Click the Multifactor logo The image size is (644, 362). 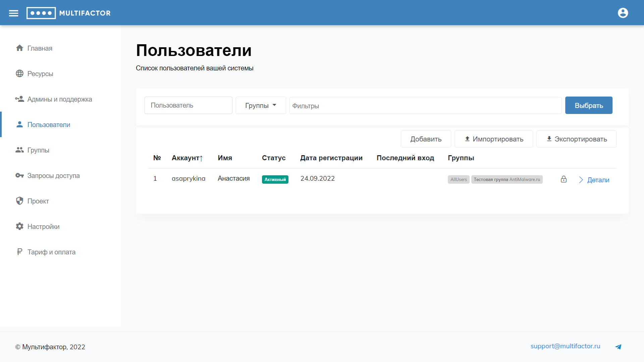[x=69, y=13]
